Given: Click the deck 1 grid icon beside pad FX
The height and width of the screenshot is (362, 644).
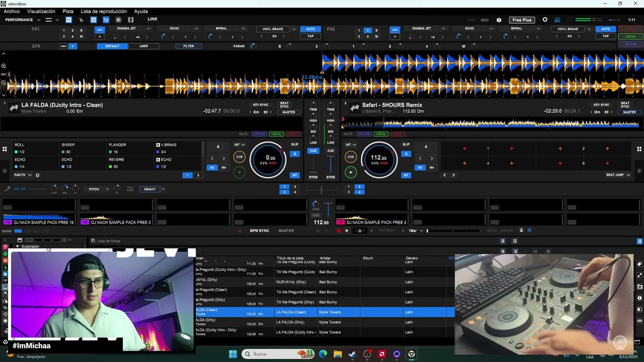Looking at the screenshot, I should pos(5,149).
